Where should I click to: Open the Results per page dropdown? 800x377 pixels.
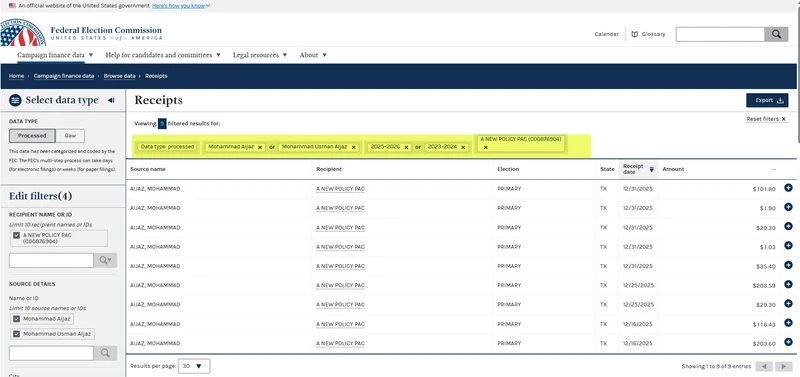coord(194,366)
